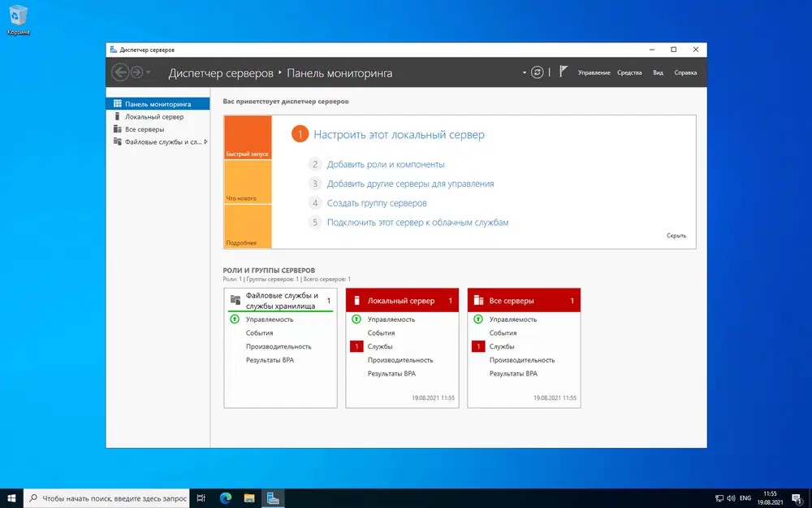Click Настроить этот локальный сервер link
The width and height of the screenshot is (812, 508).
pos(399,135)
